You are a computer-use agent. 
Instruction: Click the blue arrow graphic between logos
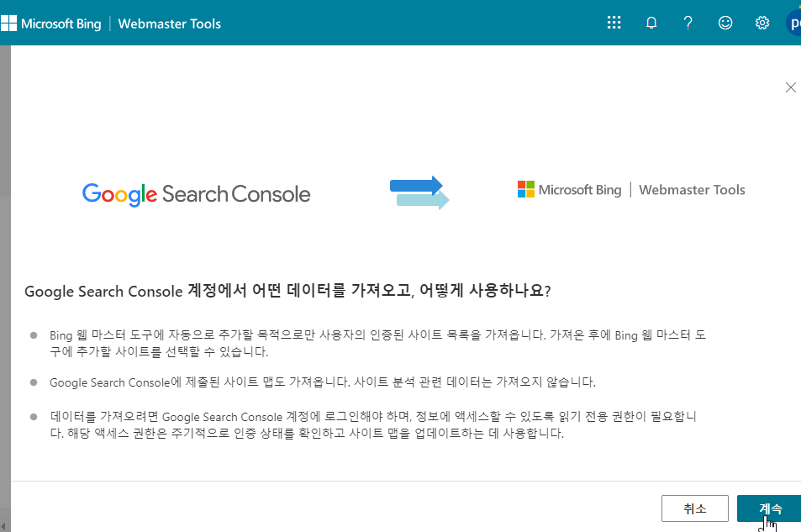[419, 192]
